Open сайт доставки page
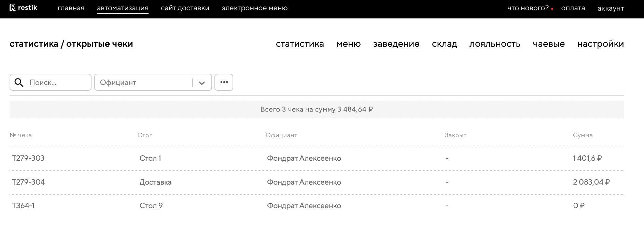 point(185,8)
